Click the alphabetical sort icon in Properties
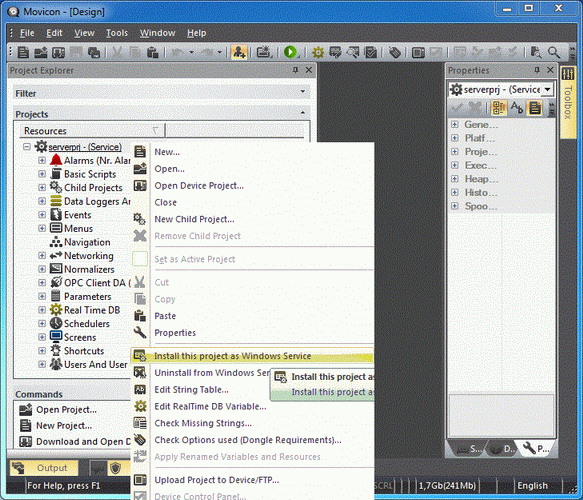 [x=517, y=108]
